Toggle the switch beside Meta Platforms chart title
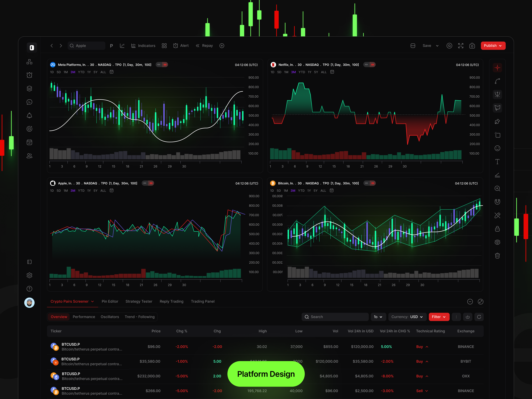This screenshot has width=532, height=399. tap(162, 65)
